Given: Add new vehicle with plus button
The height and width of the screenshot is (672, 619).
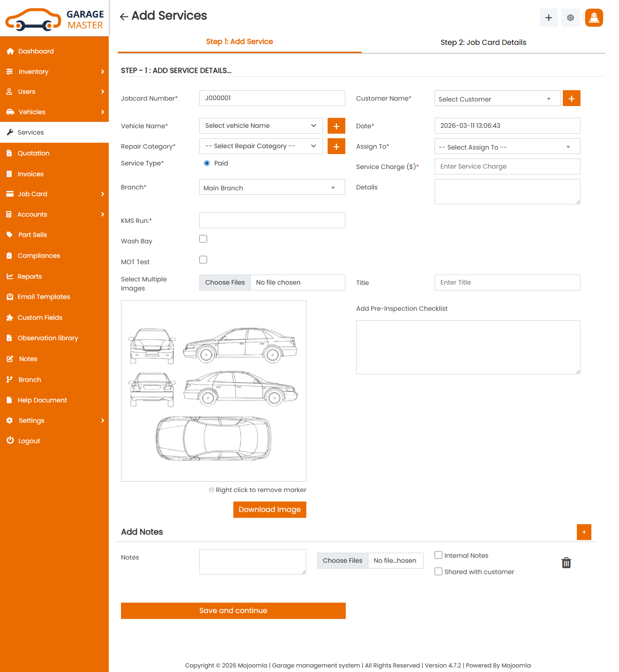Looking at the screenshot, I should pos(336,126).
